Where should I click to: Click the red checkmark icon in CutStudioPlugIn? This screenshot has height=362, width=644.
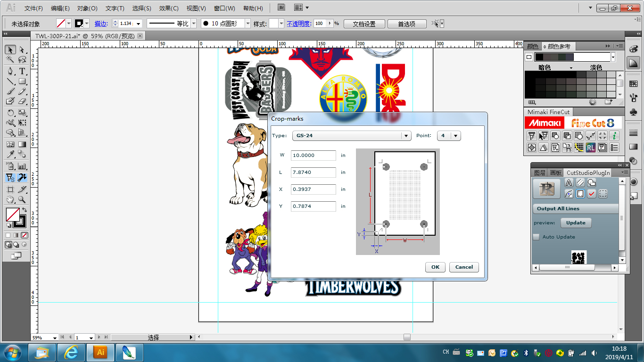592,194
